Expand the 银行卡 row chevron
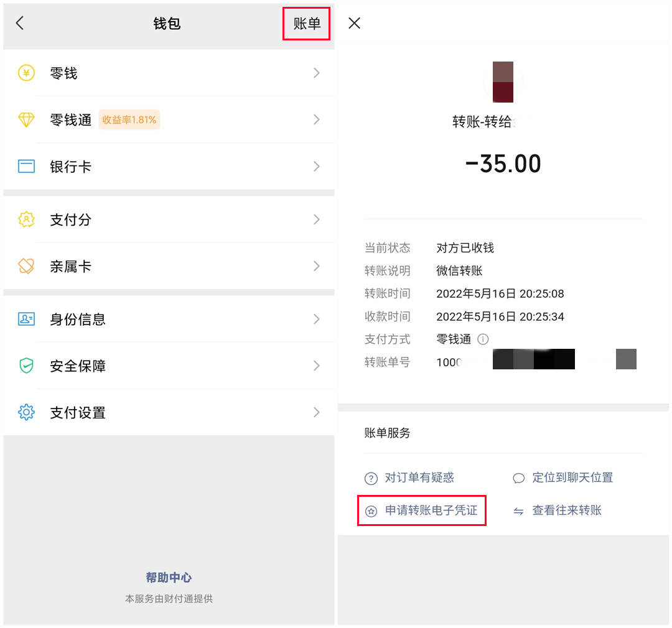This screenshot has width=672, height=628. (317, 166)
